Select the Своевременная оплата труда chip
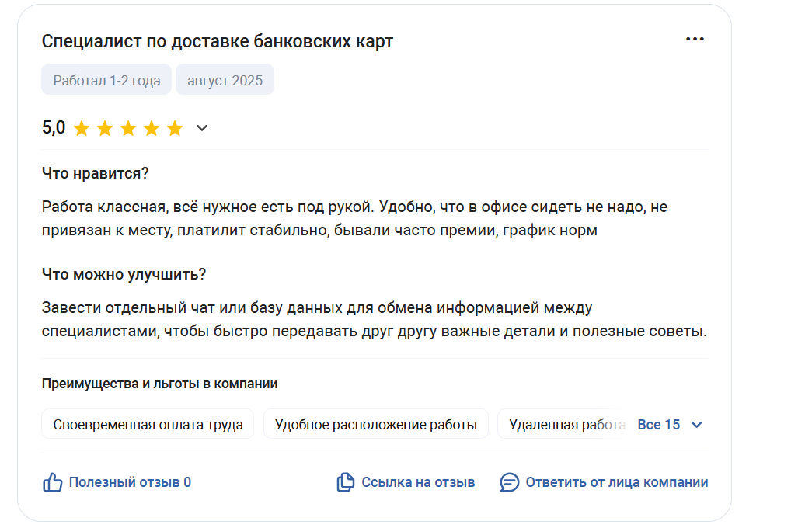This screenshot has width=812, height=528. pyautogui.click(x=148, y=424)
